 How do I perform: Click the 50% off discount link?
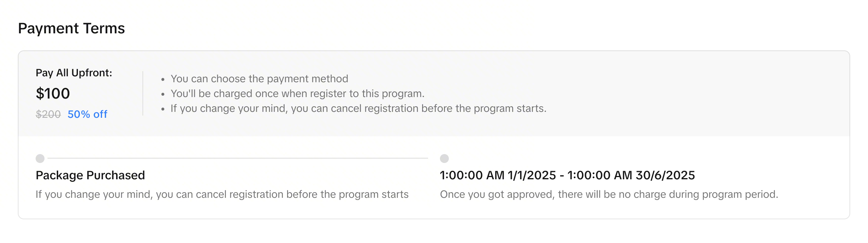point(87,114)
